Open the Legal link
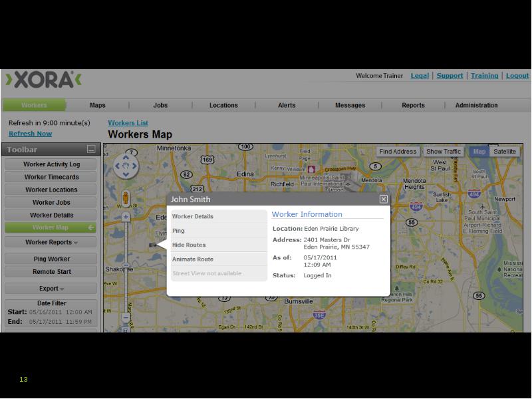This screenshot has width=532, height=399. 420,76
